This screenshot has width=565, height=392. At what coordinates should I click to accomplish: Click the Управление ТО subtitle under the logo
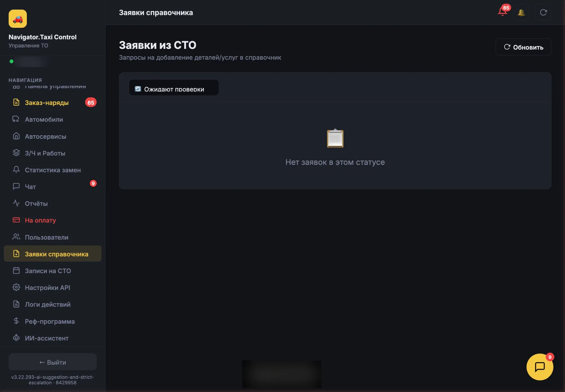pyautogui.click(x=28, y=46)
